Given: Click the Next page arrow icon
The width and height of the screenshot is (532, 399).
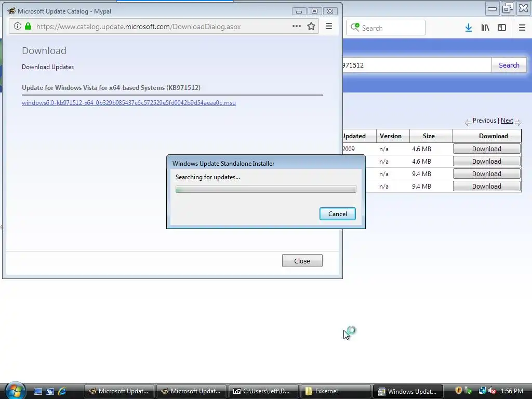Looking at the screenshot, I should tap(518, 123).
